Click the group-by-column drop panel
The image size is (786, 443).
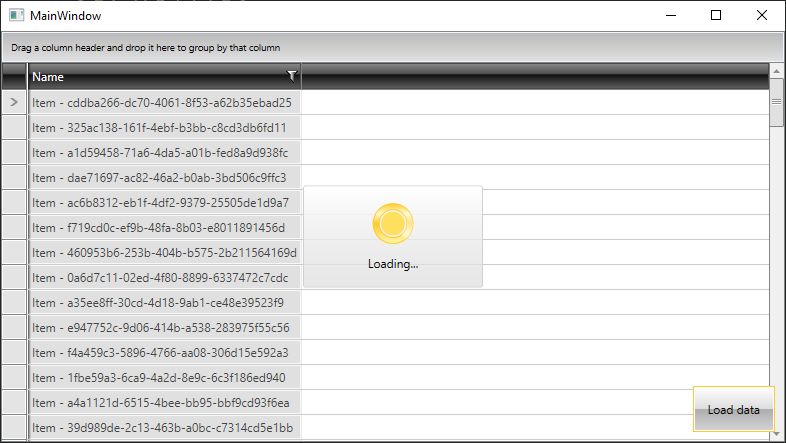[x=392, y=47]
